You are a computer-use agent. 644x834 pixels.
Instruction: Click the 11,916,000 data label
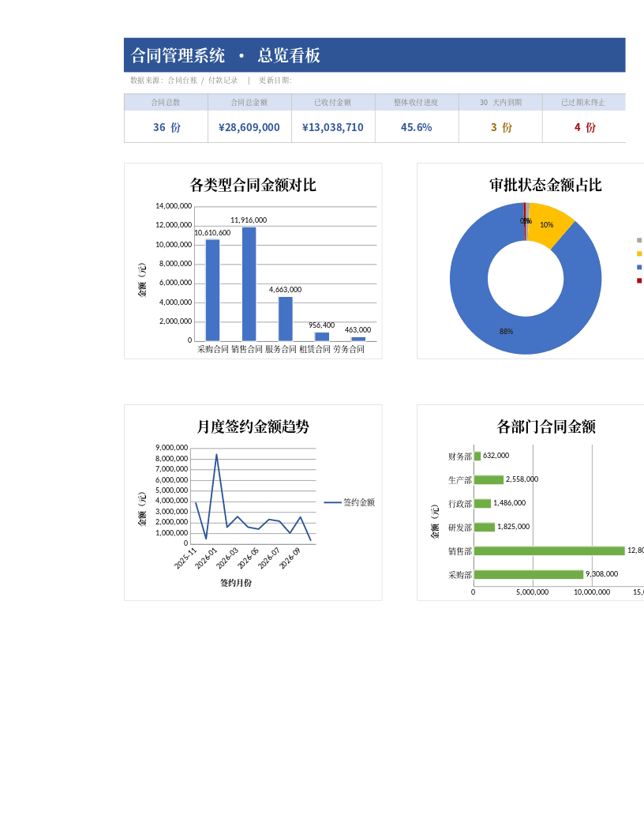click(x=249, y=220)
